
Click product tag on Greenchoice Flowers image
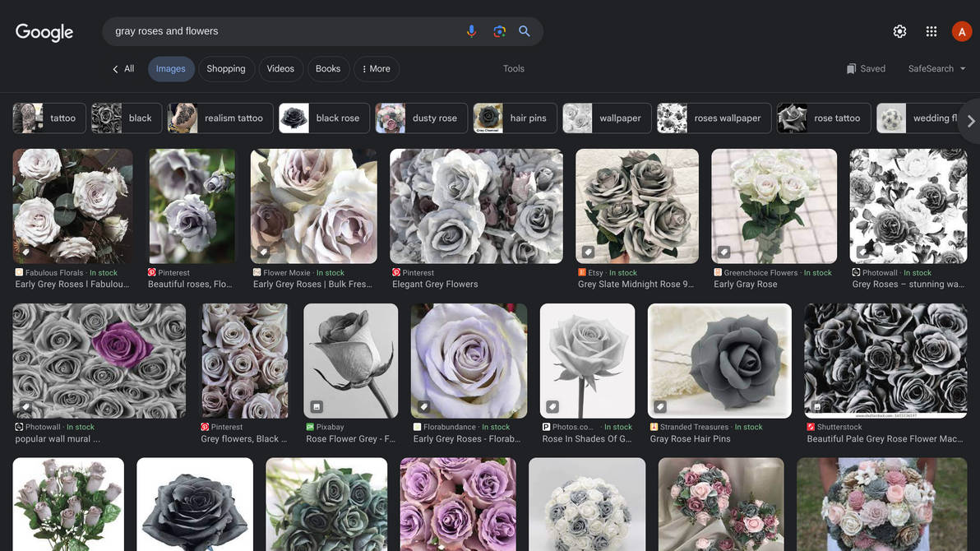pos(723,252)
